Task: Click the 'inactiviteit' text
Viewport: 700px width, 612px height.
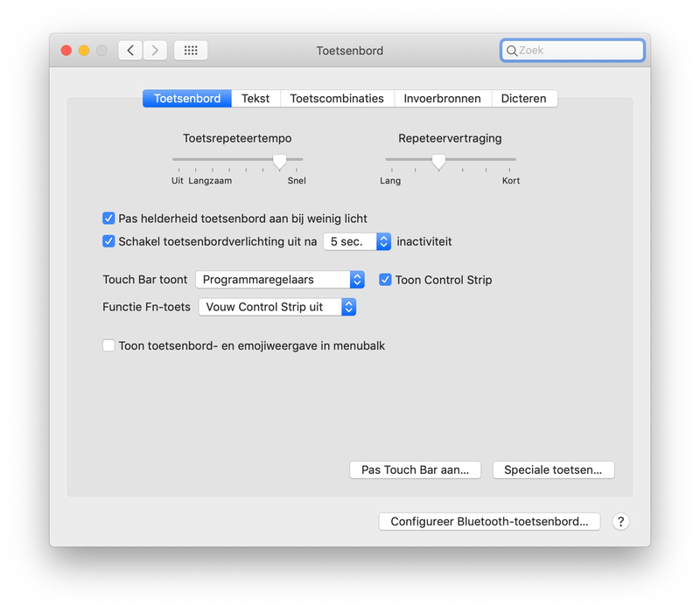Action: 424,241
